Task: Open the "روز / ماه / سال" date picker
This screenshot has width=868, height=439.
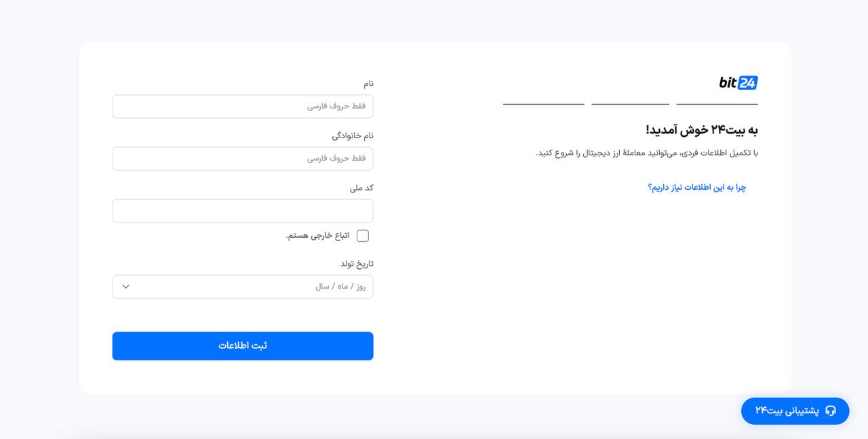Action: pos(243,287)
